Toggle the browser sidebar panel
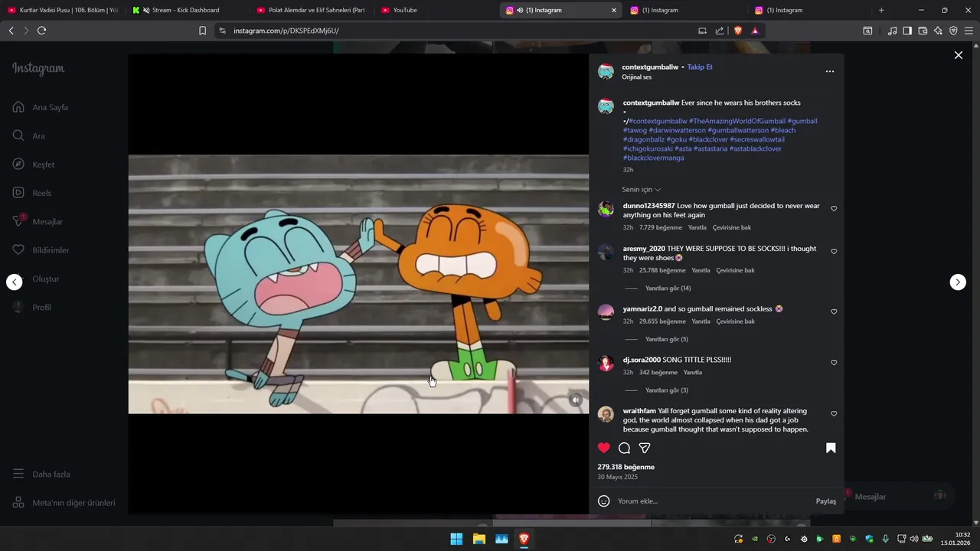The image size is (980, 551). pyautogui.click(x=907, y=31)
